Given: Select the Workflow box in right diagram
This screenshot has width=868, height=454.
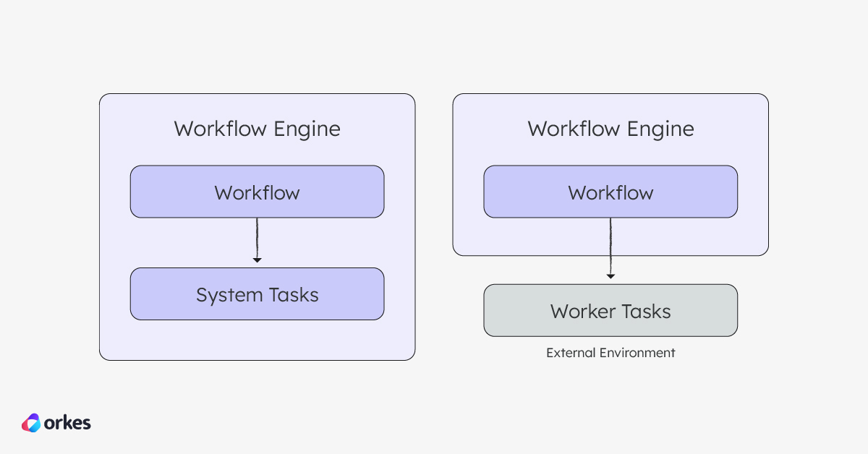Looking at the screenshot, I should click(610, 192).
